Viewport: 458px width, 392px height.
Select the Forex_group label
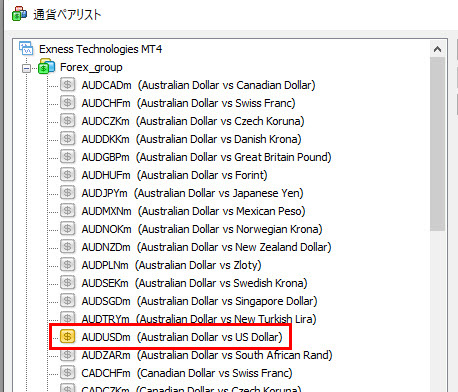(91, 67)
